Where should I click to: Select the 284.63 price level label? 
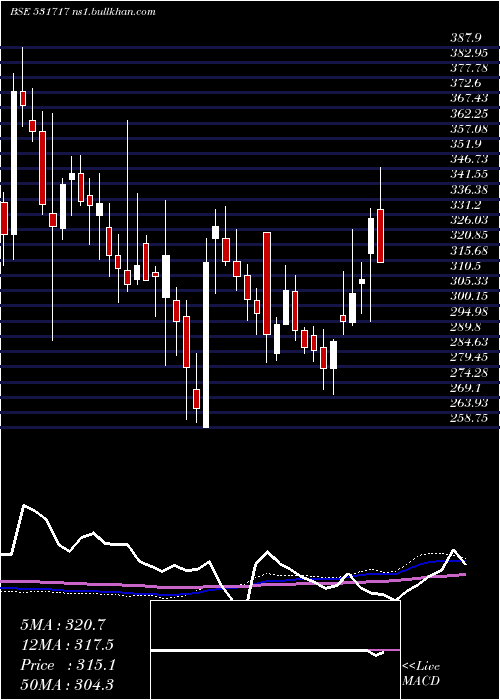[x=469, y=342]
